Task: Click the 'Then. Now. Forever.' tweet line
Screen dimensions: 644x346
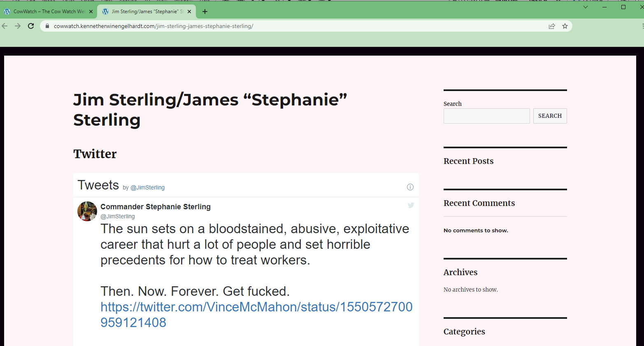Action: click(195, 291)
